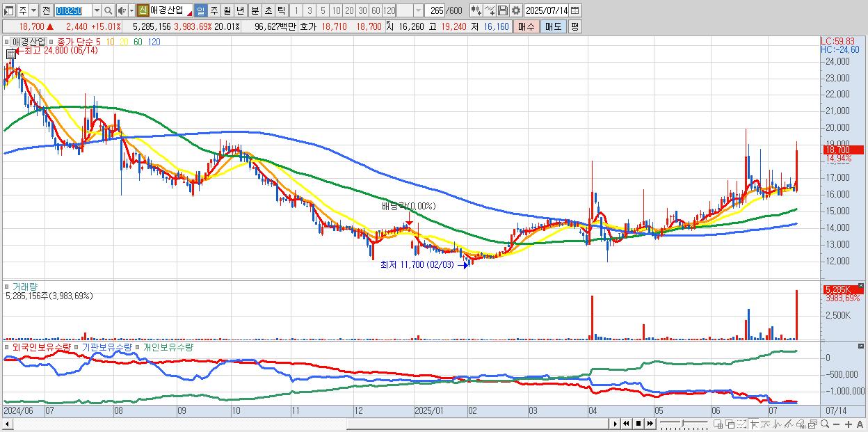The image size is (868, 432).
Task: Switch to 년 yearly chart period
Action: pos(240,10)
